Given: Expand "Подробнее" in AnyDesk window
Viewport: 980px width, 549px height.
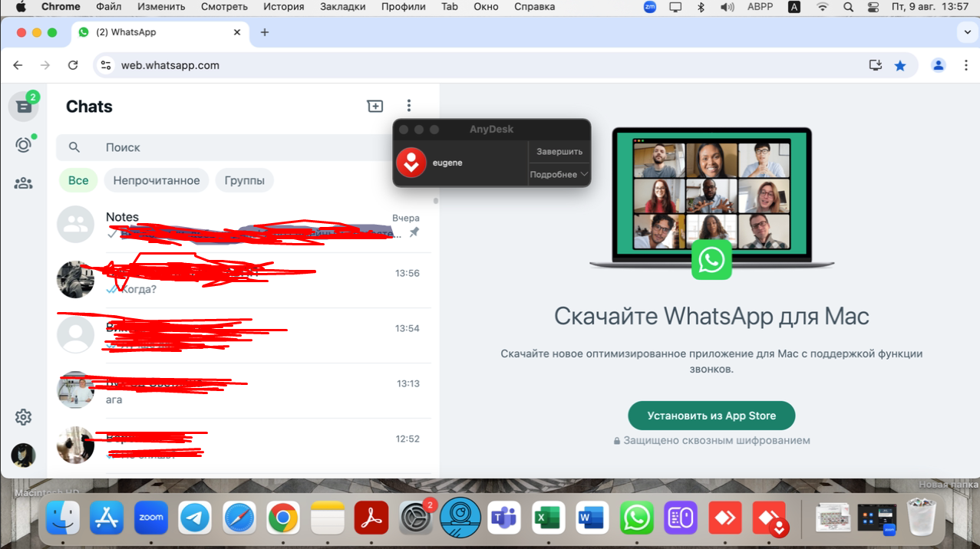Looking at the screenshot, I should (x=559, y=175).
